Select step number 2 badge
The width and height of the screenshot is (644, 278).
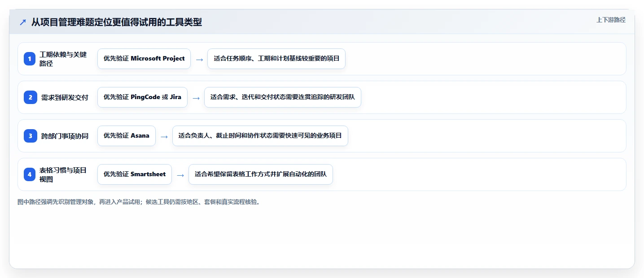[x=30, y=97]
